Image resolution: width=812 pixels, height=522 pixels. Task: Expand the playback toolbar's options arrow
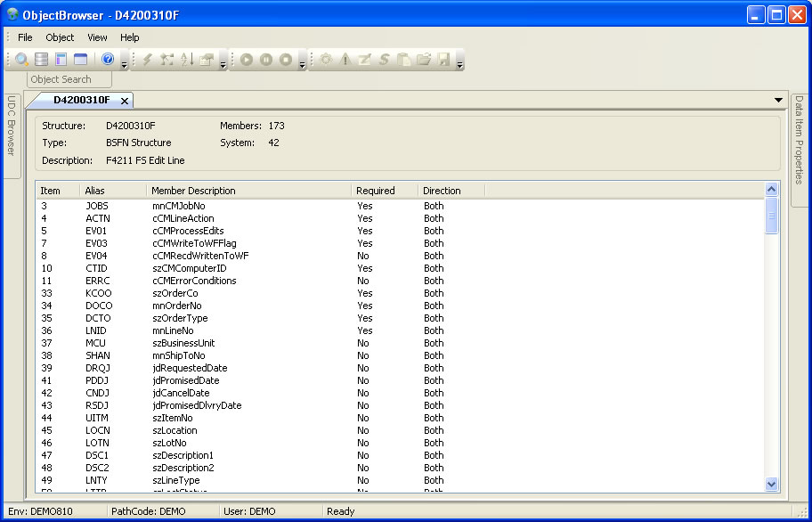click(303, 62)
